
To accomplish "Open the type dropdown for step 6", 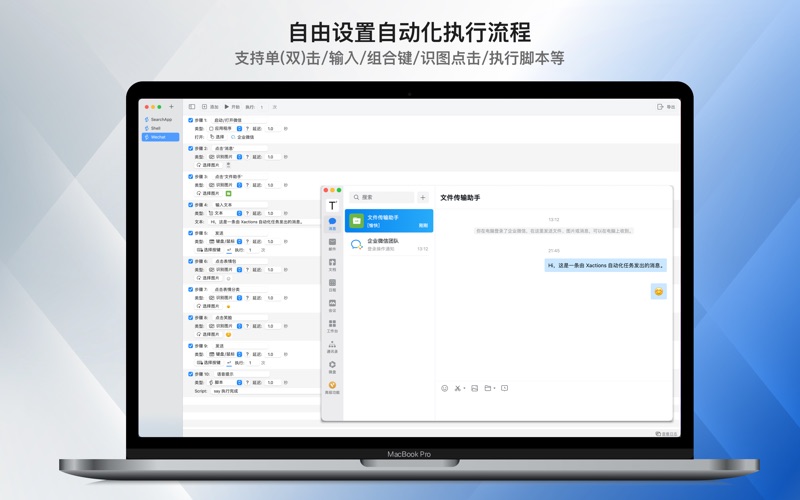I will (x=225, y=269).
